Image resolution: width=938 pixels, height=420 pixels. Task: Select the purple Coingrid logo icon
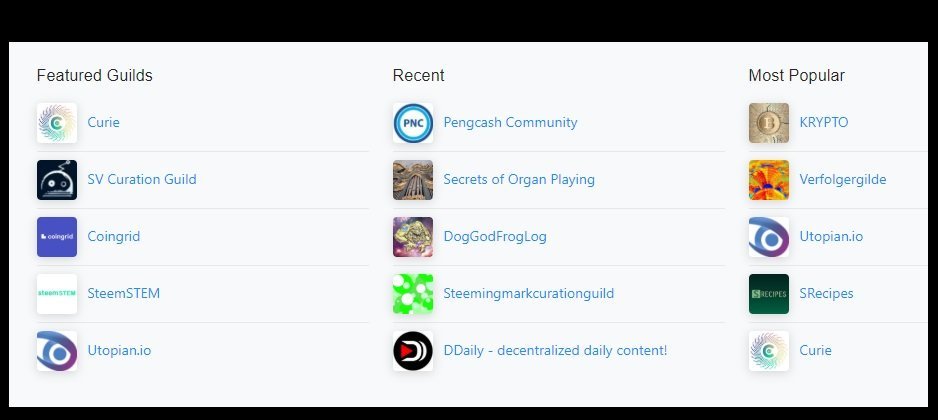tap(57, 236)
